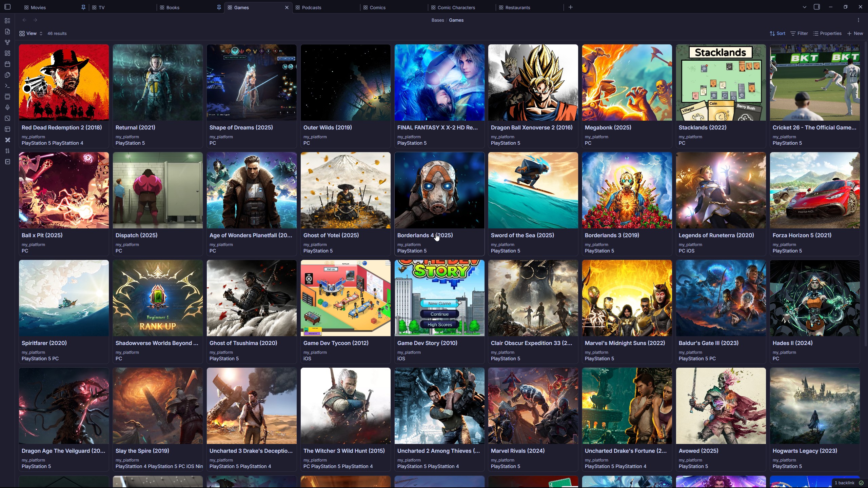Open the Properties panel
The height and width of the screenshot is (488, 868).
(827, 33)
